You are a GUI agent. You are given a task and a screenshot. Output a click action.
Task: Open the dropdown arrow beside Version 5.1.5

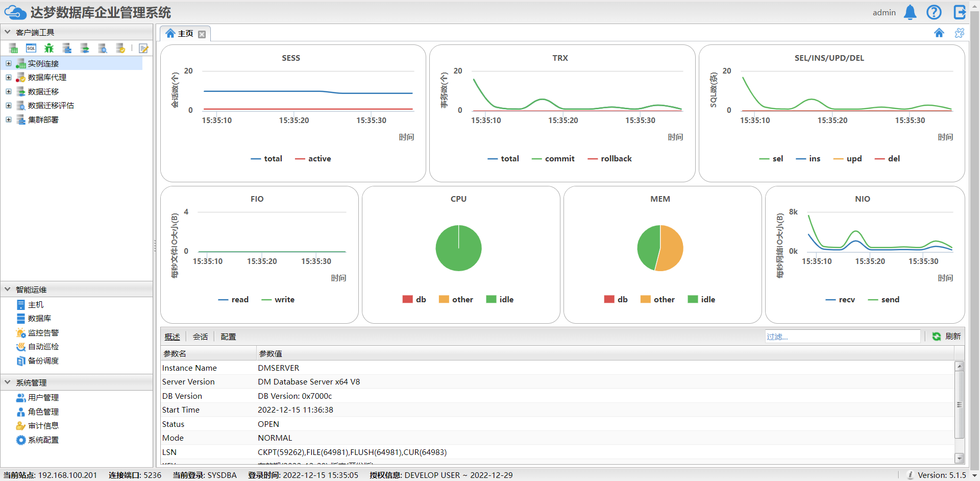[974, 475]
